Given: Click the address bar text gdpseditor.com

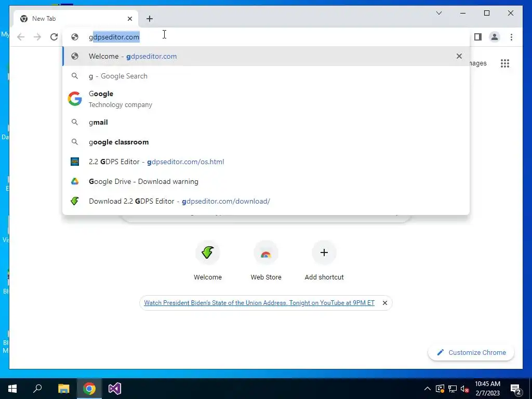Looking at the screenshot, I should click(114, 37).
